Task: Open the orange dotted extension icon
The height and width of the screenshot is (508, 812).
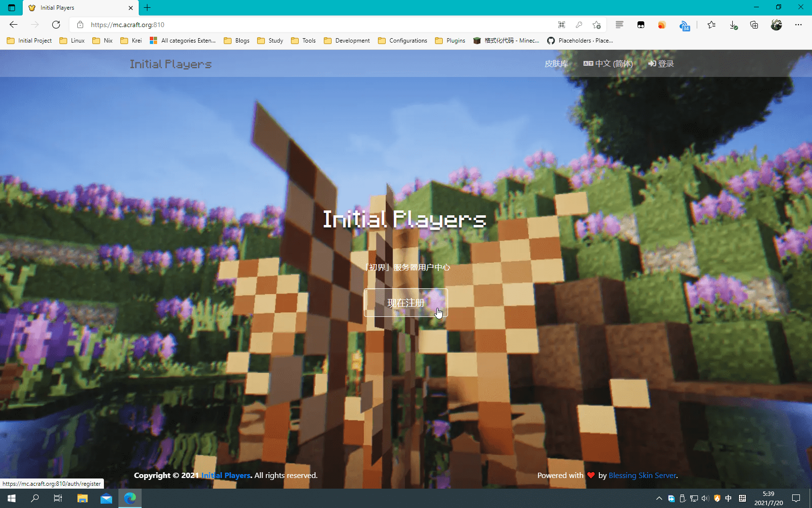Action: point(662,25)
